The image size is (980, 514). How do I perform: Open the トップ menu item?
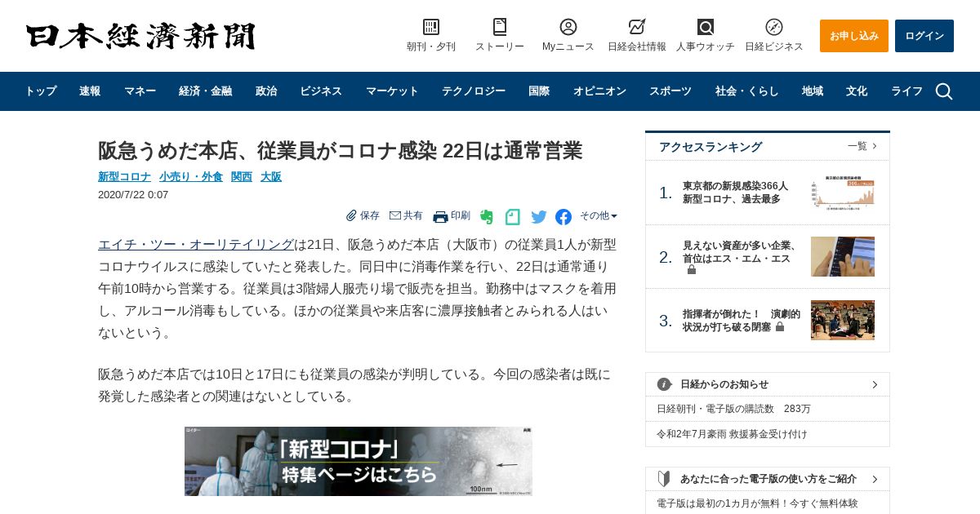[x=41, y=91]
